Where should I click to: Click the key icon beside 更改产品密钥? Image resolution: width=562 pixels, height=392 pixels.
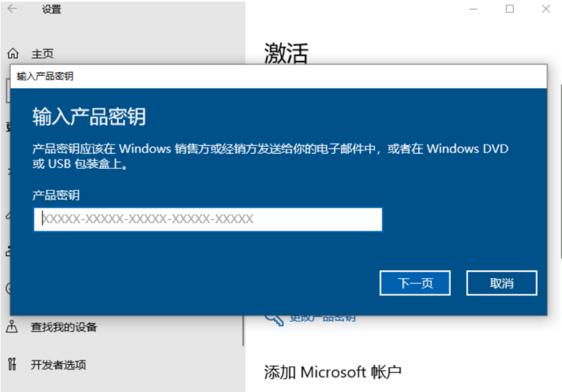274,319
